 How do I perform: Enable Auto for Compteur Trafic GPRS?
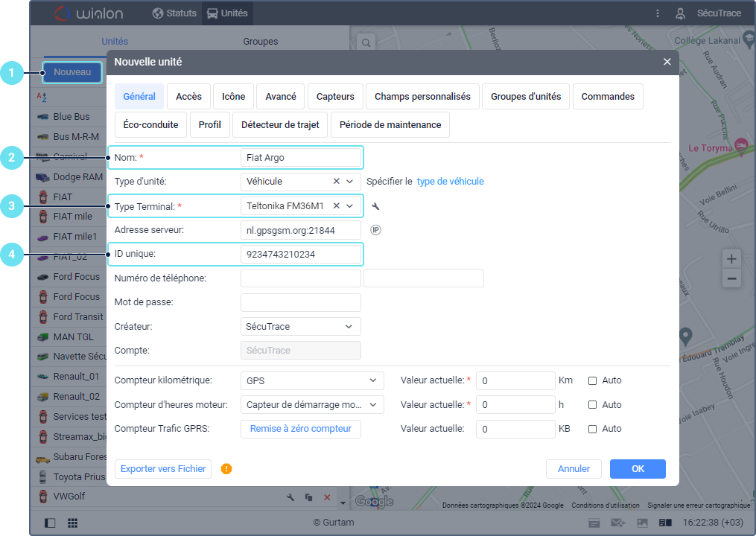[x=593, y=429]
